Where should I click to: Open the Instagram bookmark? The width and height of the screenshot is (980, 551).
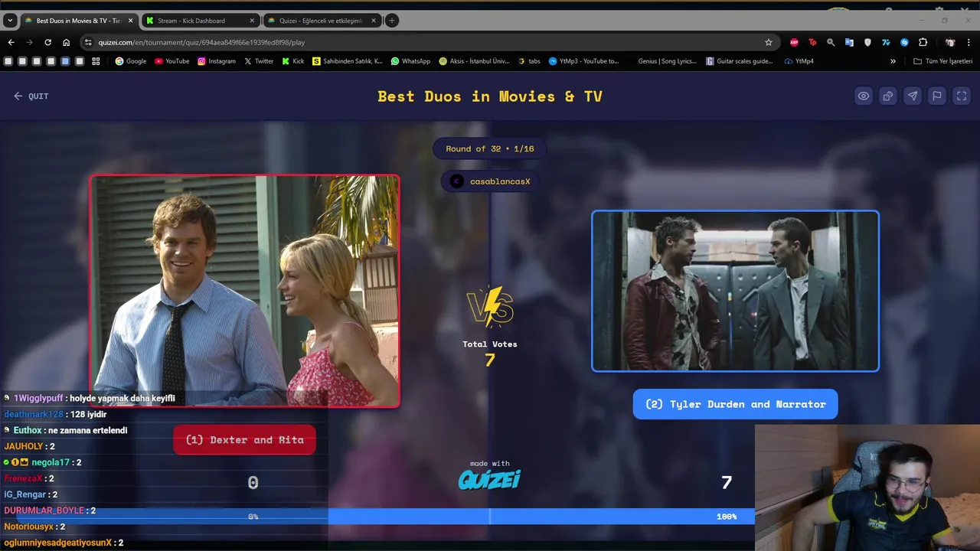[x=217, y=61]
